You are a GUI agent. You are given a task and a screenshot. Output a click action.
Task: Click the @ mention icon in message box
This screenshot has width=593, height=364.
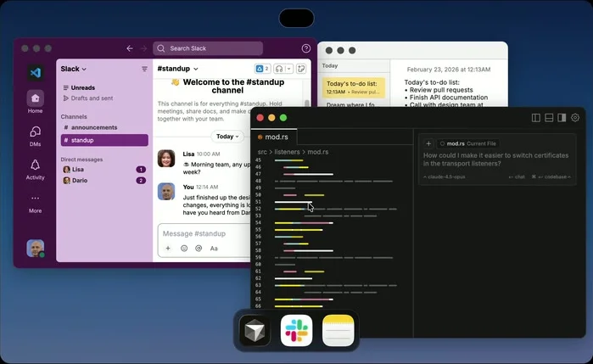tap(199, 249)
